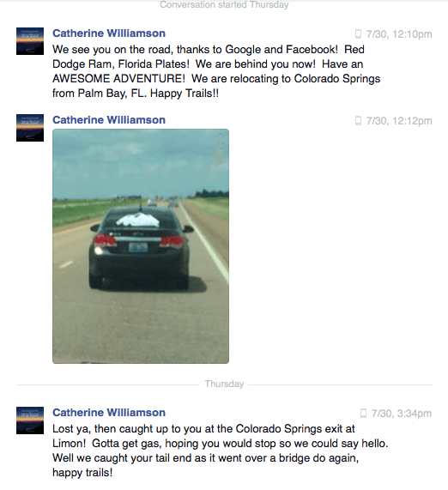Open the second message's sunset profile avatar
The image size is (448, 490).
pyautogui.click(x=30, y=128)
